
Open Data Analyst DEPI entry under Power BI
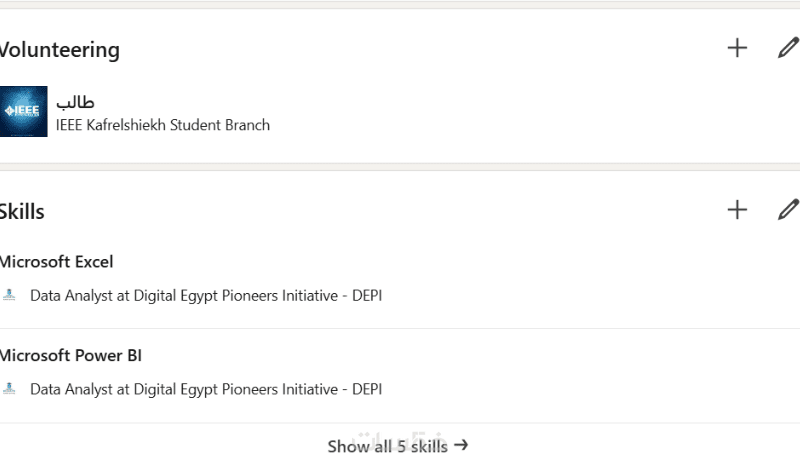[x=206, y=389]
